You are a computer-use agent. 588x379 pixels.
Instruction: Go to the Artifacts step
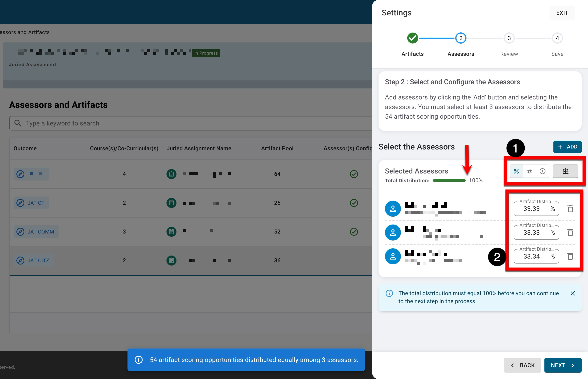tap(413, 38)
